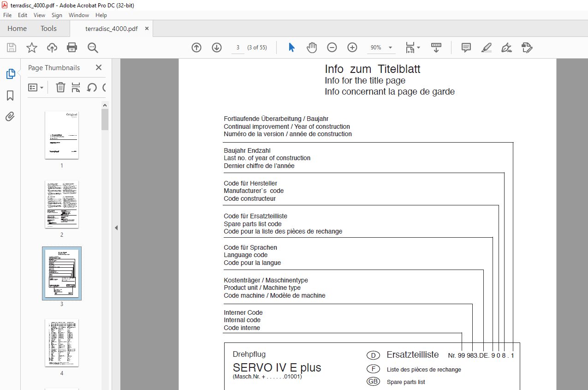
Task: Add a comment with sticky note icon
Action: tap(466, 48)
